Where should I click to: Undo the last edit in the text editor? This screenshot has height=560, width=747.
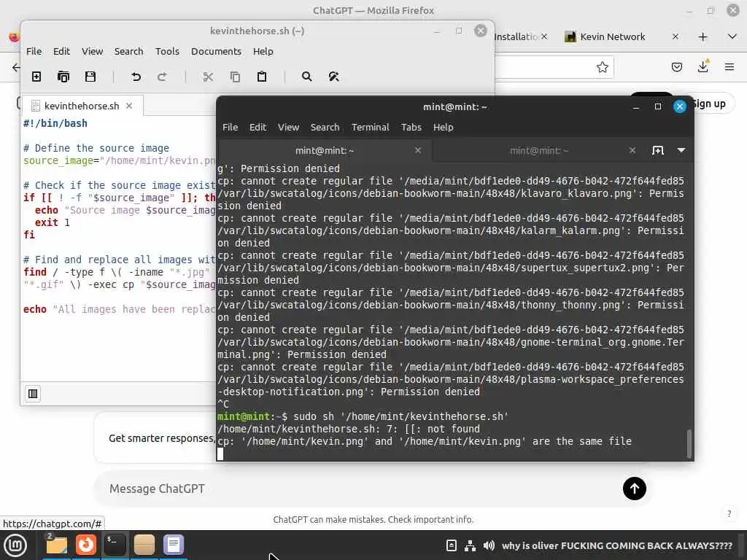point(136,77)
